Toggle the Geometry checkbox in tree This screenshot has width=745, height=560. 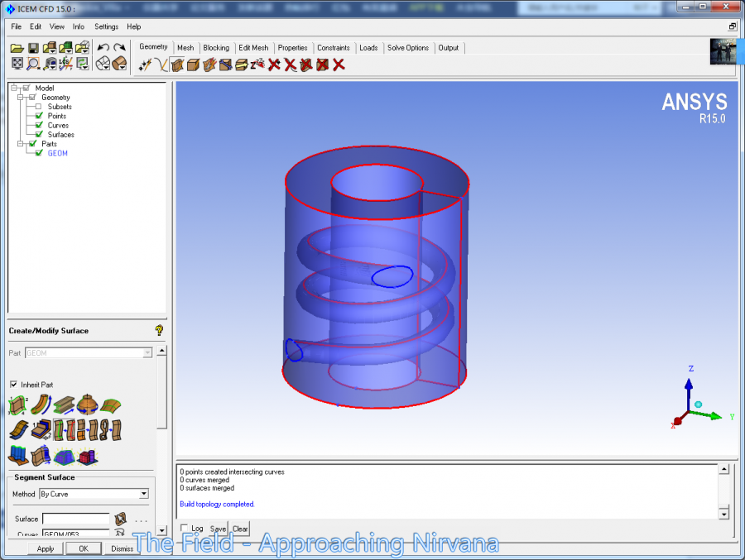(33, 98)
